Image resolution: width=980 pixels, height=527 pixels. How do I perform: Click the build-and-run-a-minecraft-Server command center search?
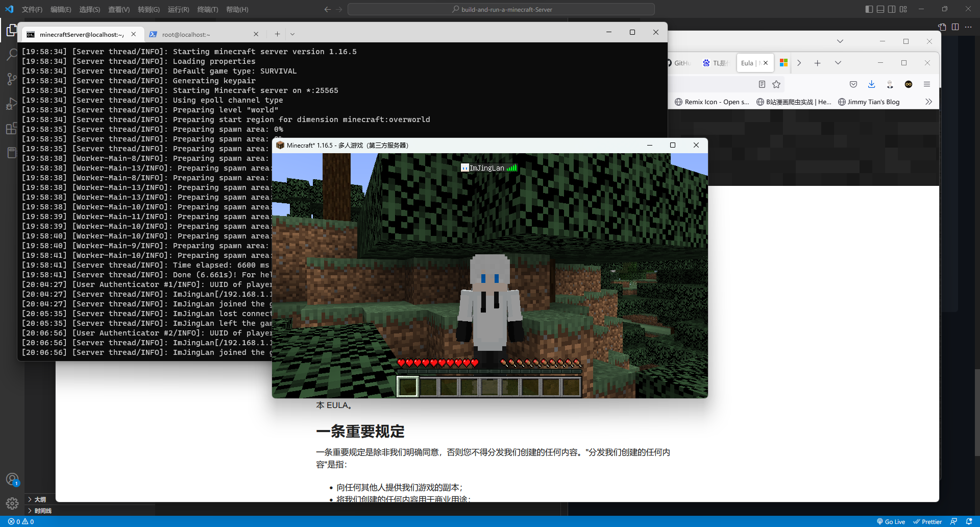[x=501, y=9]
